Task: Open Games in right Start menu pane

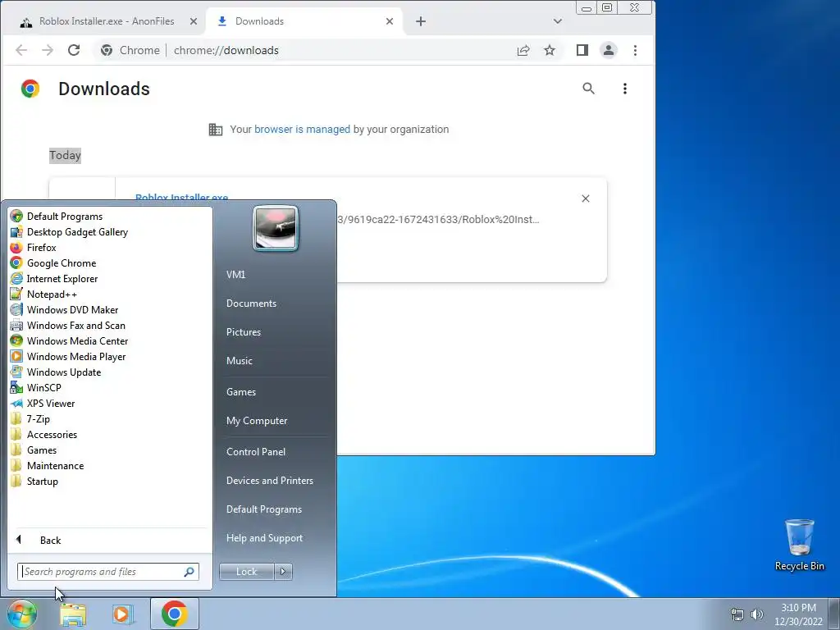Action: [x=241, y=392]
